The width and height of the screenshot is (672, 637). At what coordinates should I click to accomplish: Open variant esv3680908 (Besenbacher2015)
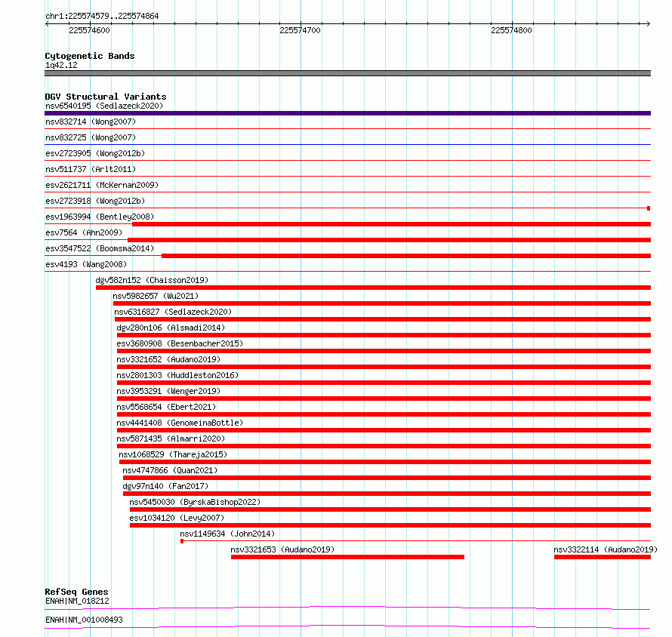click(180, 343)
